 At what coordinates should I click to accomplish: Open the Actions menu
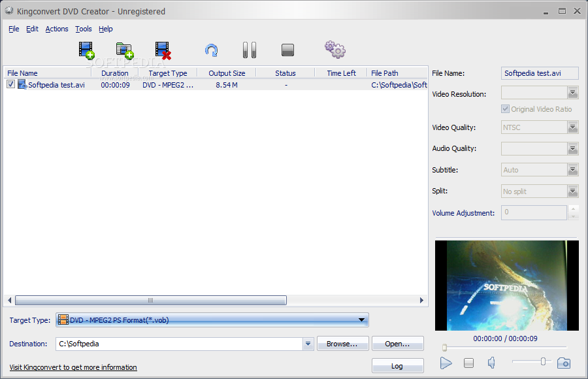point(57,29)
